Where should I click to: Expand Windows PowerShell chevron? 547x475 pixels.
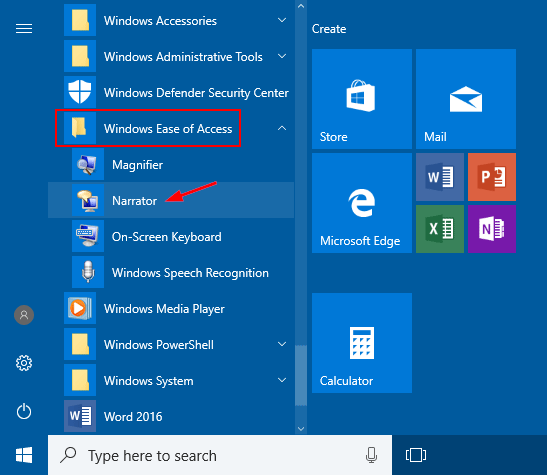[282, 344]
